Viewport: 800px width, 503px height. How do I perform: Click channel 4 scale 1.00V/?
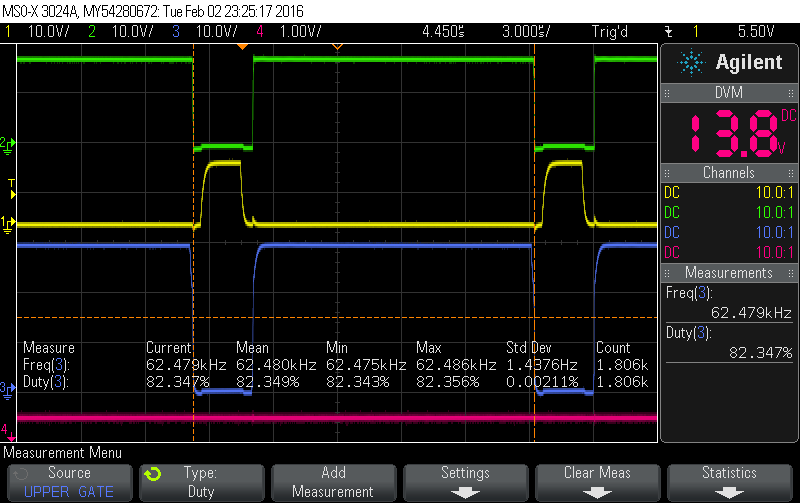301,32
